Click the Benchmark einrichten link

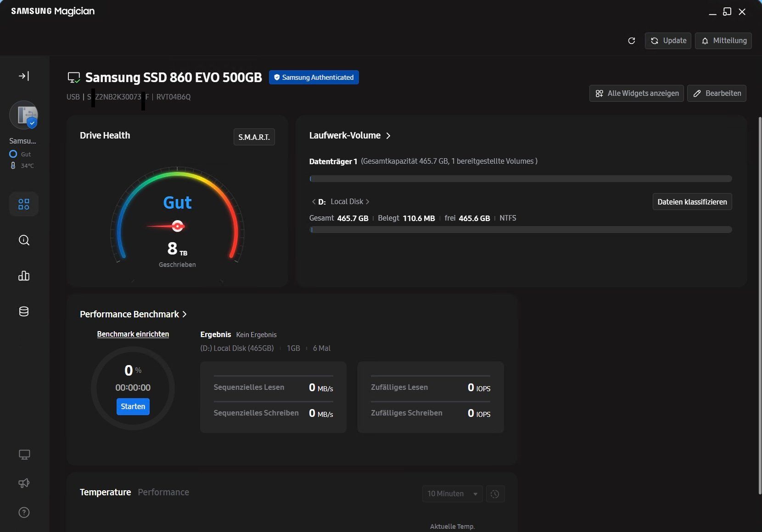click(133, 334)
